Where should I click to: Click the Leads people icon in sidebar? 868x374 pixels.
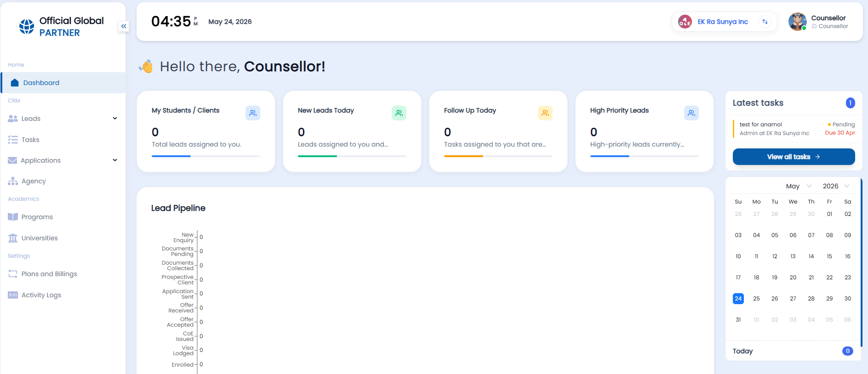click(x=13, y=119)
